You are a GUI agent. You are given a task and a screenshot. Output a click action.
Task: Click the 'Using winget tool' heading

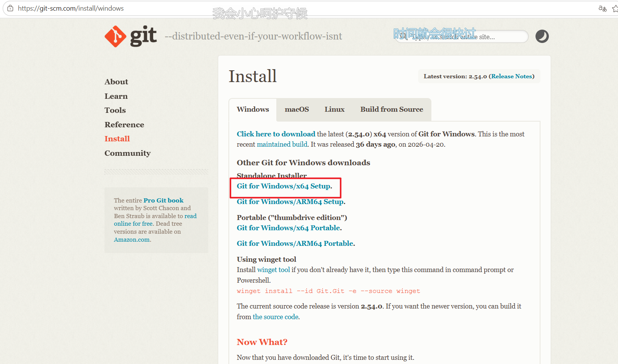tap(266, 260)
